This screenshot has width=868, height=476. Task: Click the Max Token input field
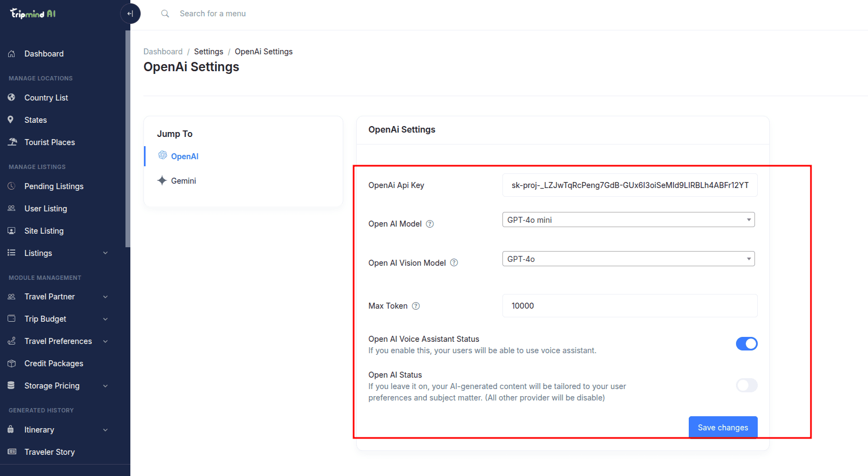(630, 306)
